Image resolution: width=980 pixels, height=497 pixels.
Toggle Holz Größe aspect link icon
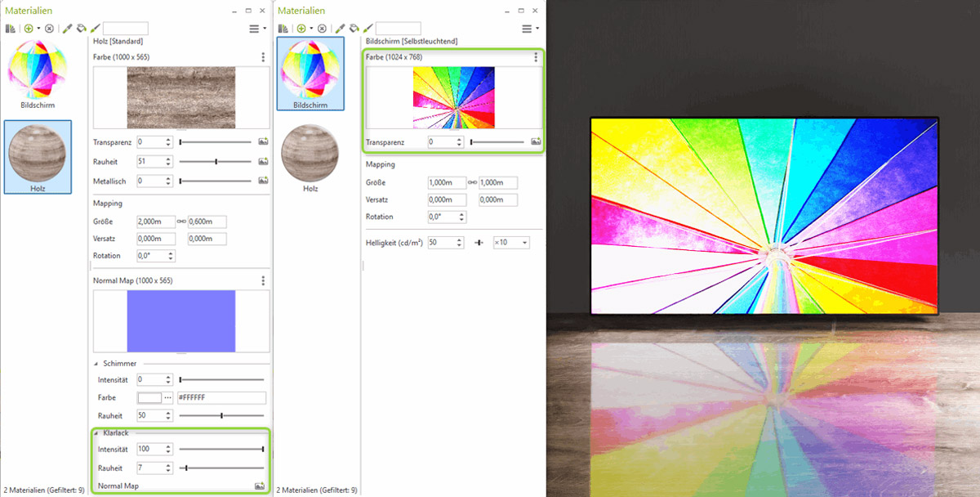click(181, 222)
